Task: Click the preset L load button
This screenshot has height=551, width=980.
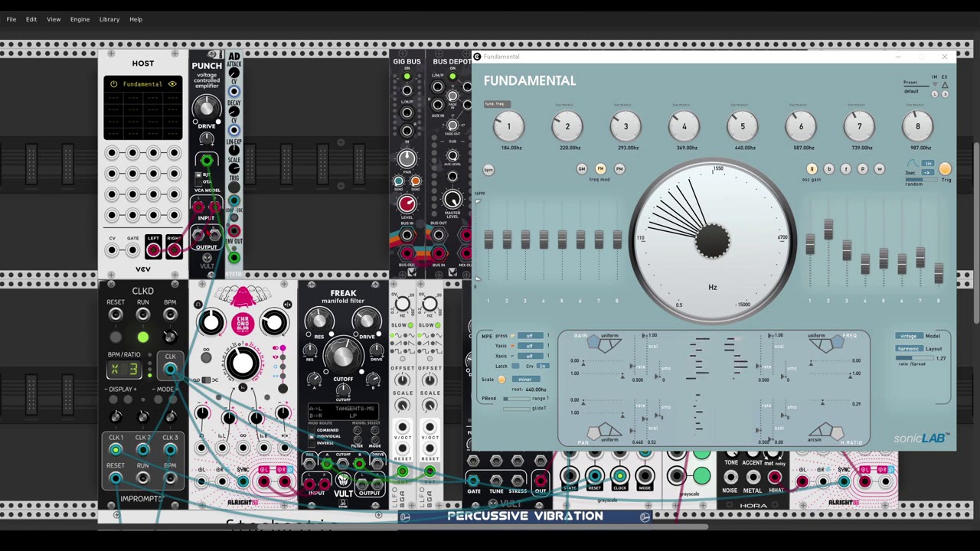Action: tap(935, 94)
